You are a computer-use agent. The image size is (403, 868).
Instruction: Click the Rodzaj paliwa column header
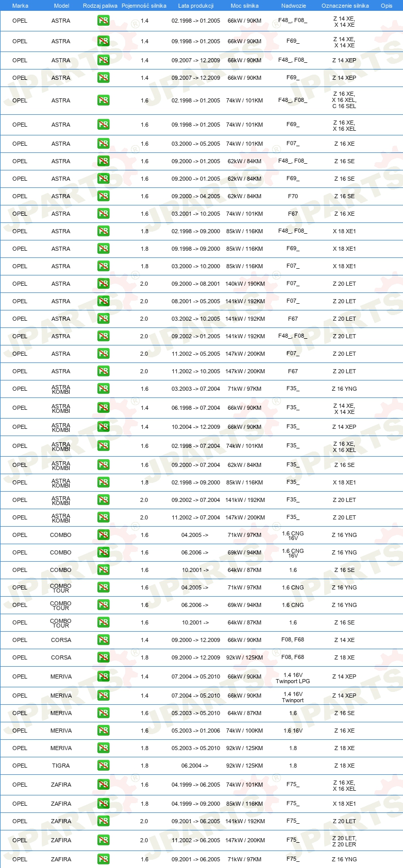pos(100,6)
